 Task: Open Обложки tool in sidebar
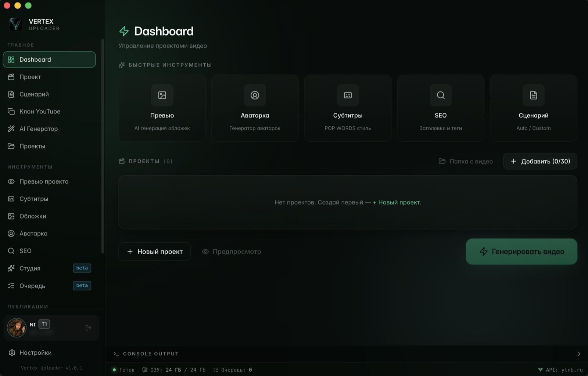point(49,216)
